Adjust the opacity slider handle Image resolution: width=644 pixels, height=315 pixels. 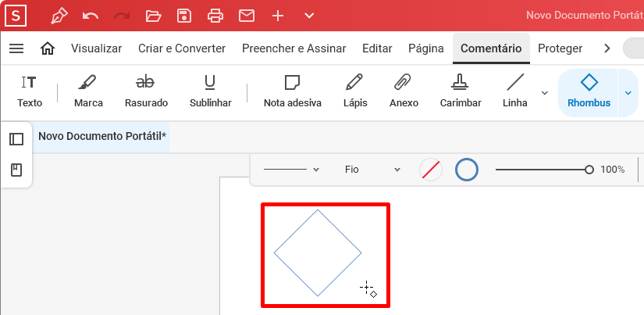pos(589,170)
